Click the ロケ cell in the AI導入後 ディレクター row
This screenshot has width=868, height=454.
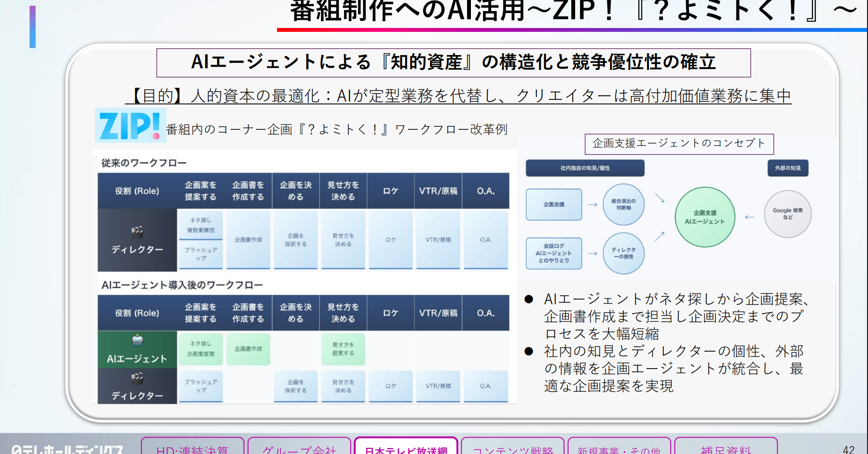point(391,386)
